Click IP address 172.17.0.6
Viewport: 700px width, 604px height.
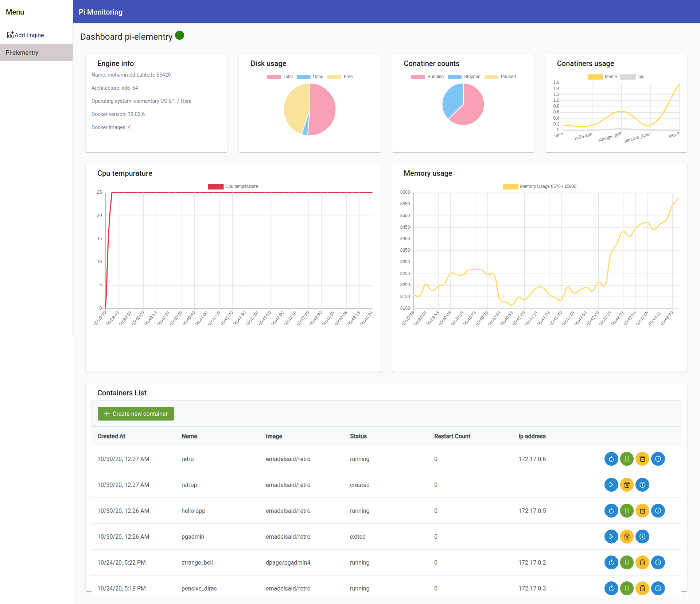click(532, 459)
